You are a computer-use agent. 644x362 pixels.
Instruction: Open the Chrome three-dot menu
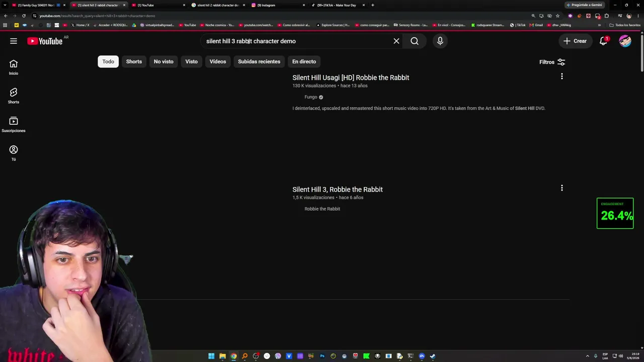click(638, 16)
